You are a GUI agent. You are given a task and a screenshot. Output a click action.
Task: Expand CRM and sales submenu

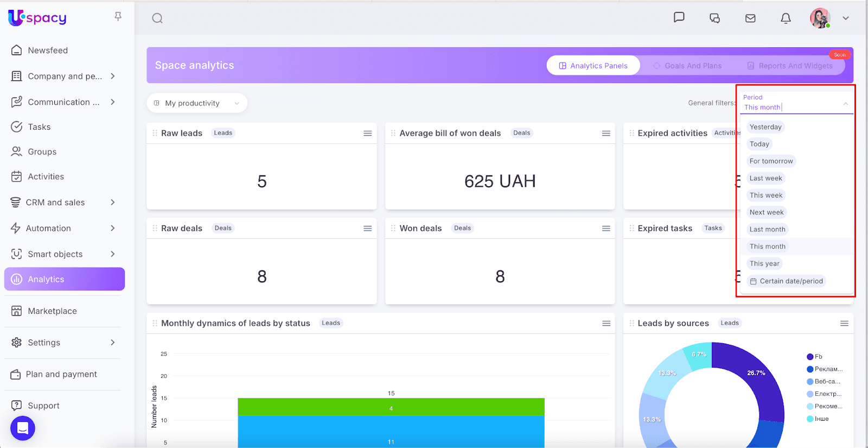click(x=113, y=203)
